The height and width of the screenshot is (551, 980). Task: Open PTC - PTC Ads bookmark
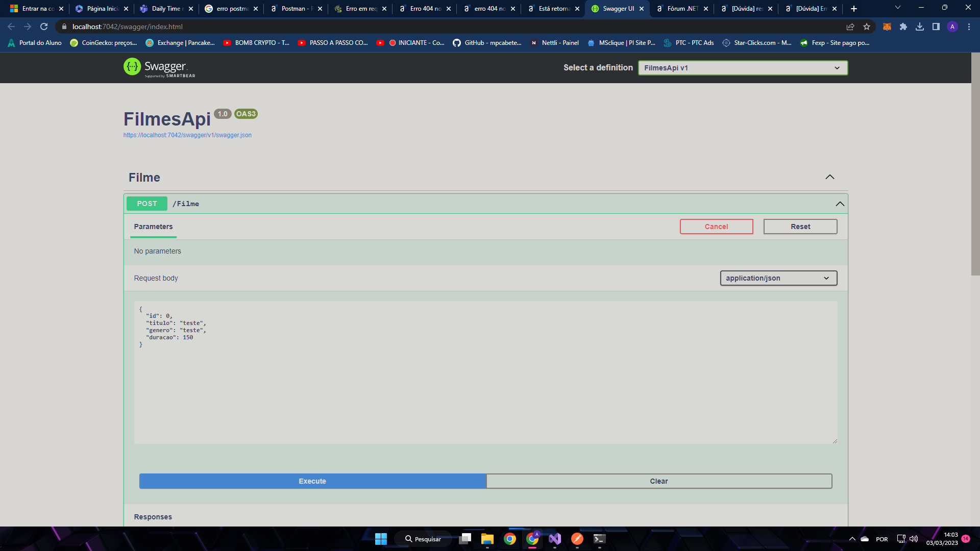(689, 43)
